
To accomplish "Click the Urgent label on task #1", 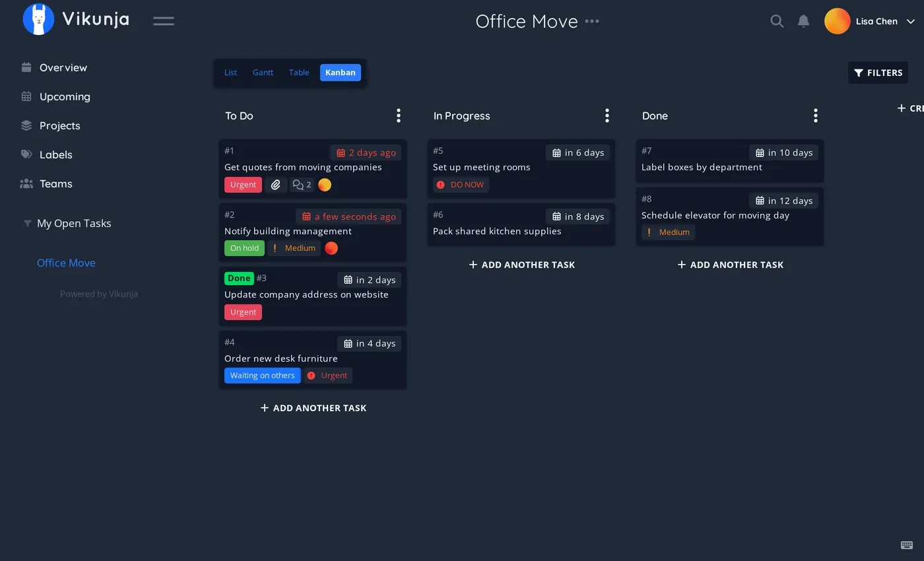I will pos(243,185).
